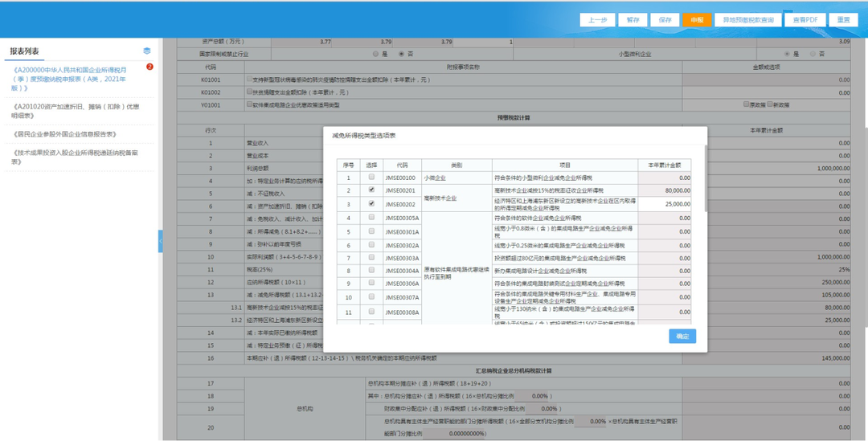
Task: Select 是 for 国家限制或禁止行业
Action: coord(376,55)
